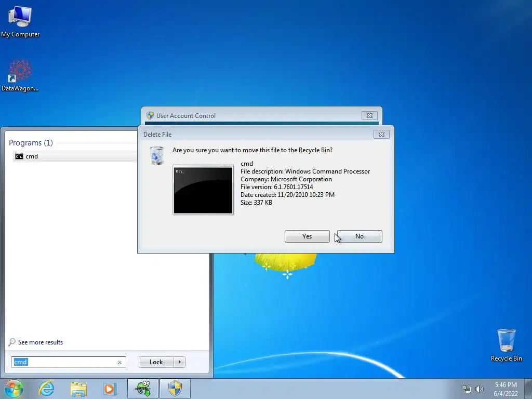This screenshot has height=399, width=532.
Task: Select the green installer taskbar icon
Action: click(x=143, y=389)
